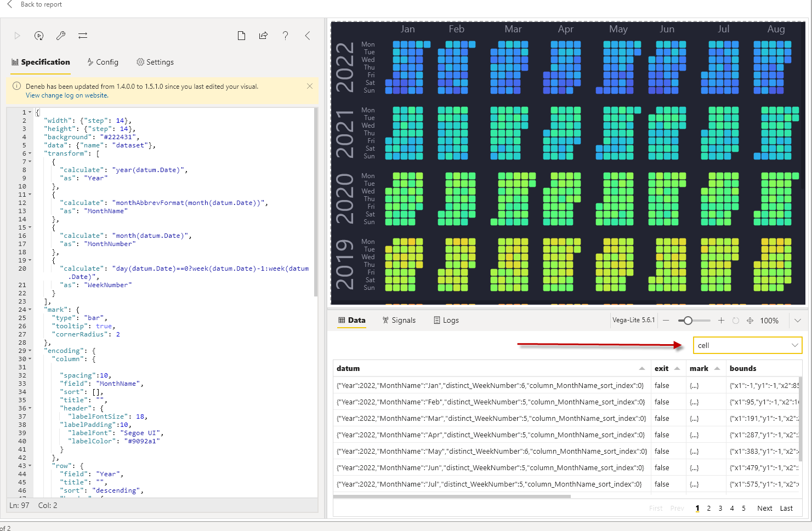Open help using the question mark icon
This screenshot has width=812, height=531.
point(285,35)
